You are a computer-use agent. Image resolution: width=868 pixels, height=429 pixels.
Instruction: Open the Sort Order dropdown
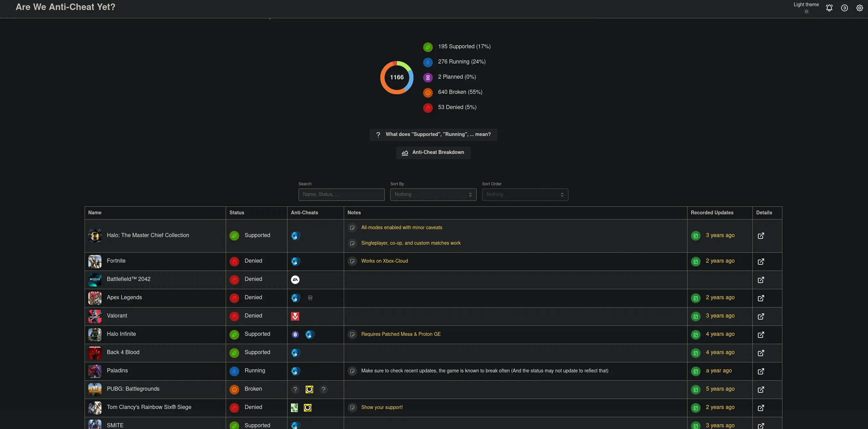[525, 195]
